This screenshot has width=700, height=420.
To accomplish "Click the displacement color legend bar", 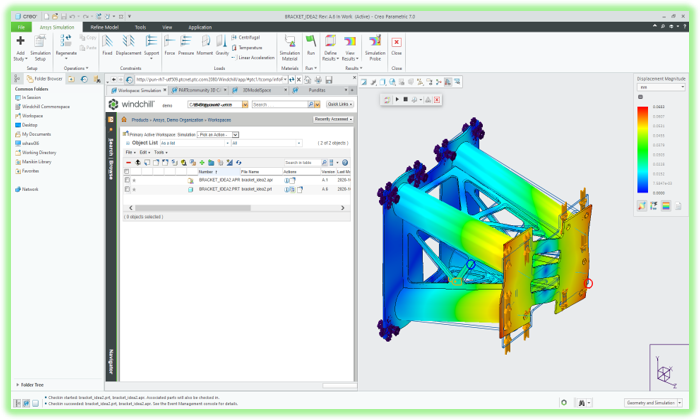I will click(642, 150).
